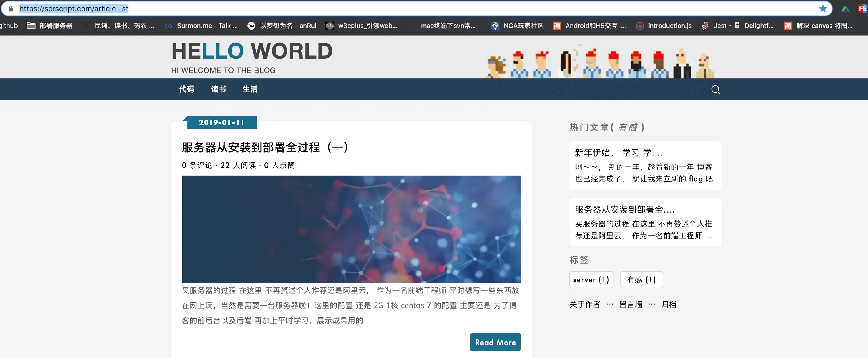Open the 关于作者 link
The height and width of the screenshot is (358, 868).
[585, 304]
